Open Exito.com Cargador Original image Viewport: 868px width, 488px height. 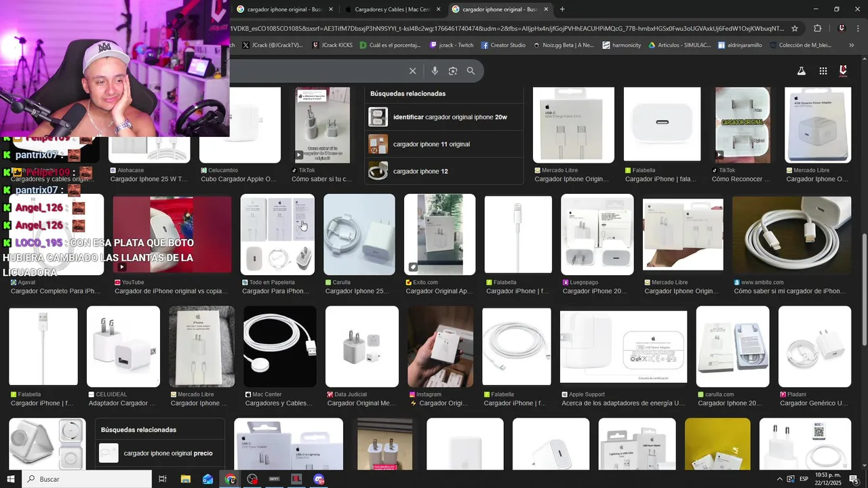(439, 235)
